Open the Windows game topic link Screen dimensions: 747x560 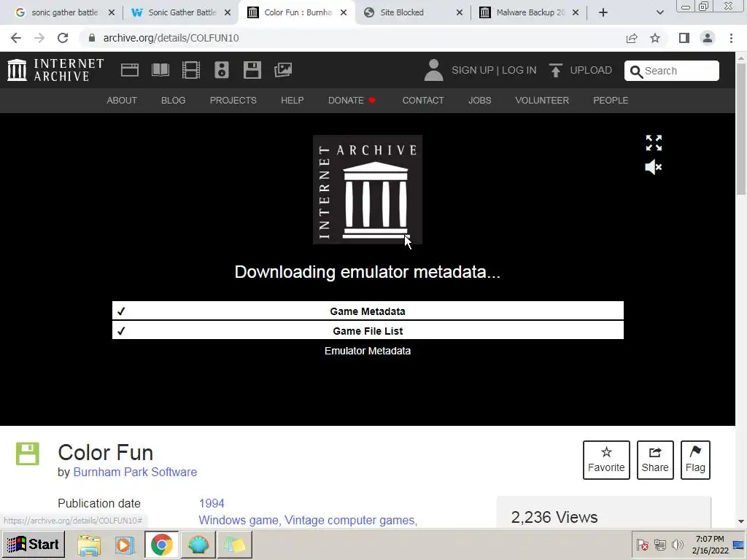[x=239, y=520]
